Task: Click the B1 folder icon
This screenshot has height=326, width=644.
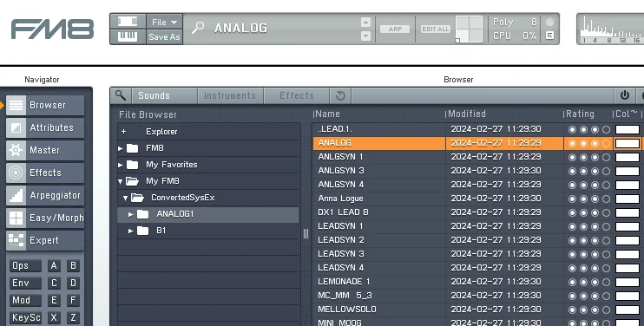Action: (x=142, y=231)
